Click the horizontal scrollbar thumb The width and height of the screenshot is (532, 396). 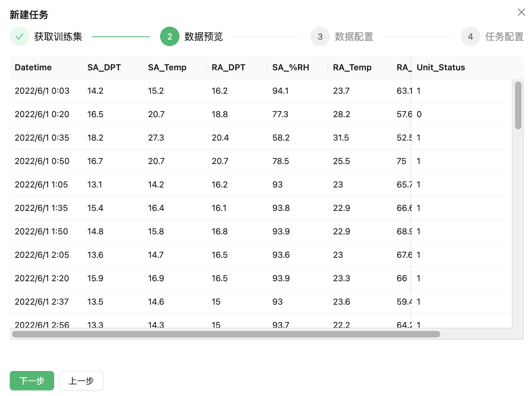(x=226, y=334)
